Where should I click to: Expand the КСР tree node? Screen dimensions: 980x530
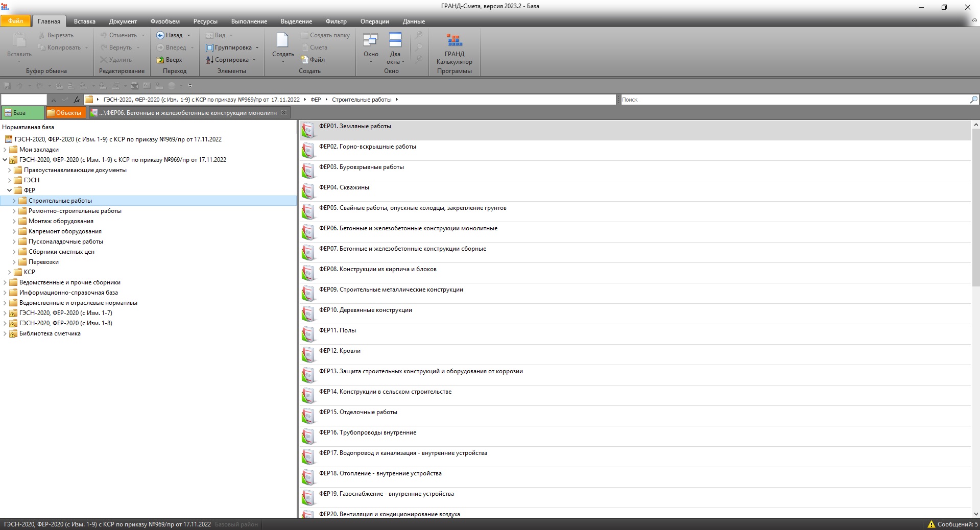pyautogui.click(x=10, y=272)
